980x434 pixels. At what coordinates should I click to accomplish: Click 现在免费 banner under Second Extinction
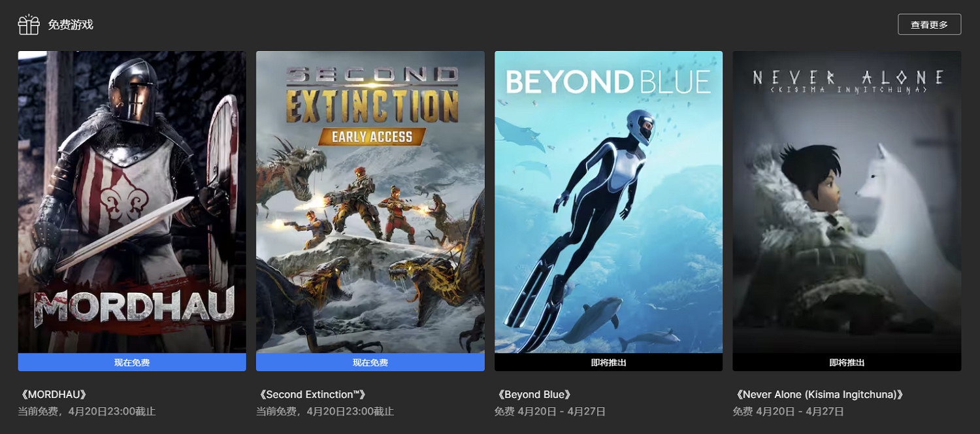[370, 362]
